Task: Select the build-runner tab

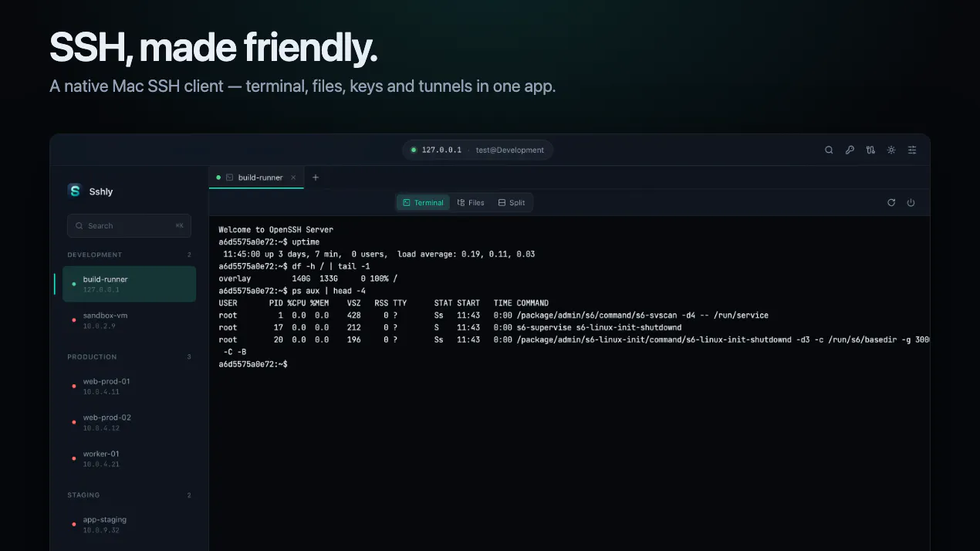Action: pos(256,177)
